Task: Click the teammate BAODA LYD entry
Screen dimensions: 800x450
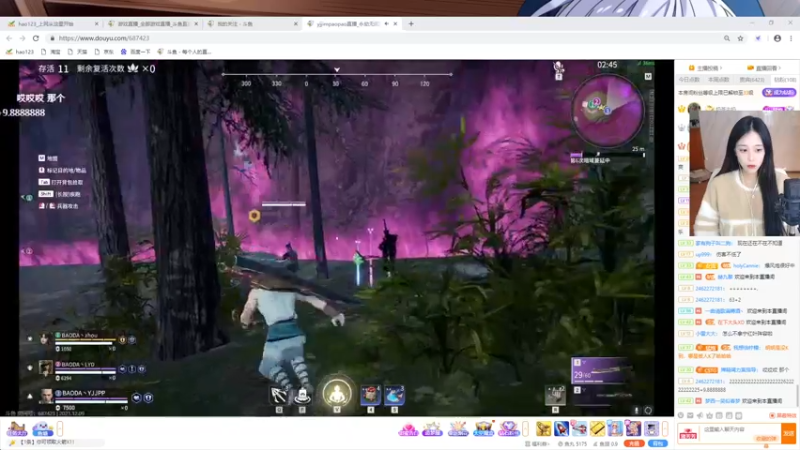Action: click(92, 370)
